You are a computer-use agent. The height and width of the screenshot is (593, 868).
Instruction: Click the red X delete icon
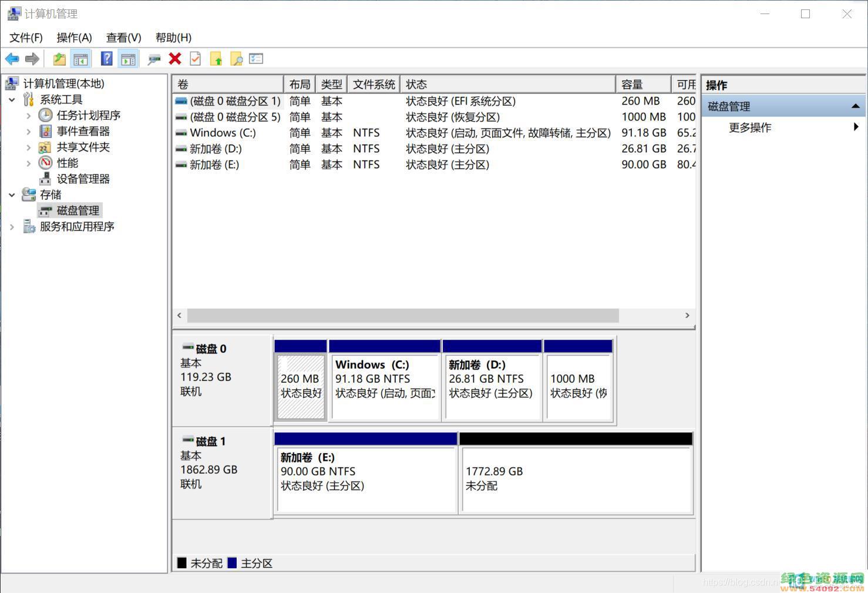[x=175, y=58]
